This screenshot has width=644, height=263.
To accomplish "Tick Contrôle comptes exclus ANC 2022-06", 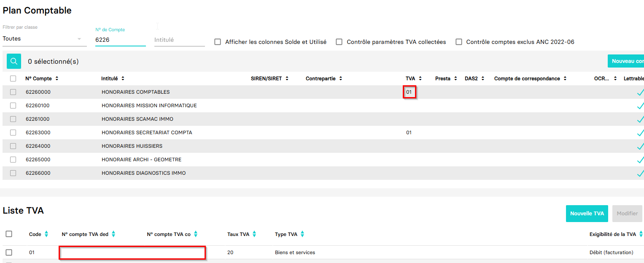I will click(x=459, y=42).
